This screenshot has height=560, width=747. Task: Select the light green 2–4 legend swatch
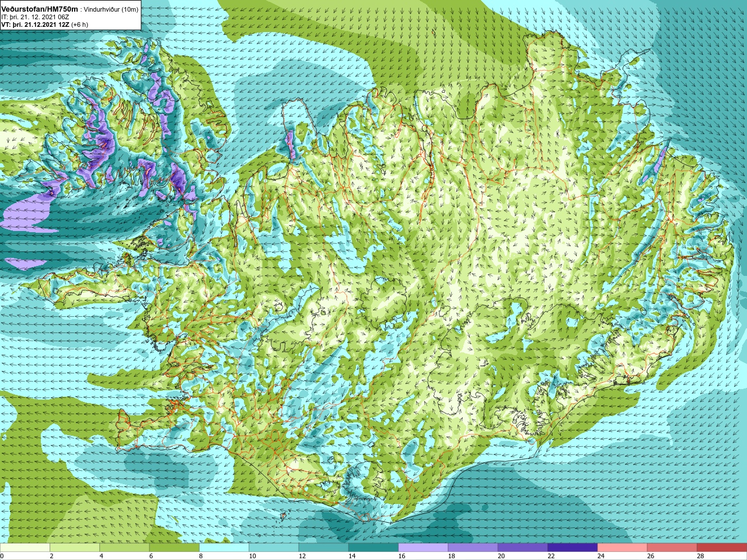(75, 548)
